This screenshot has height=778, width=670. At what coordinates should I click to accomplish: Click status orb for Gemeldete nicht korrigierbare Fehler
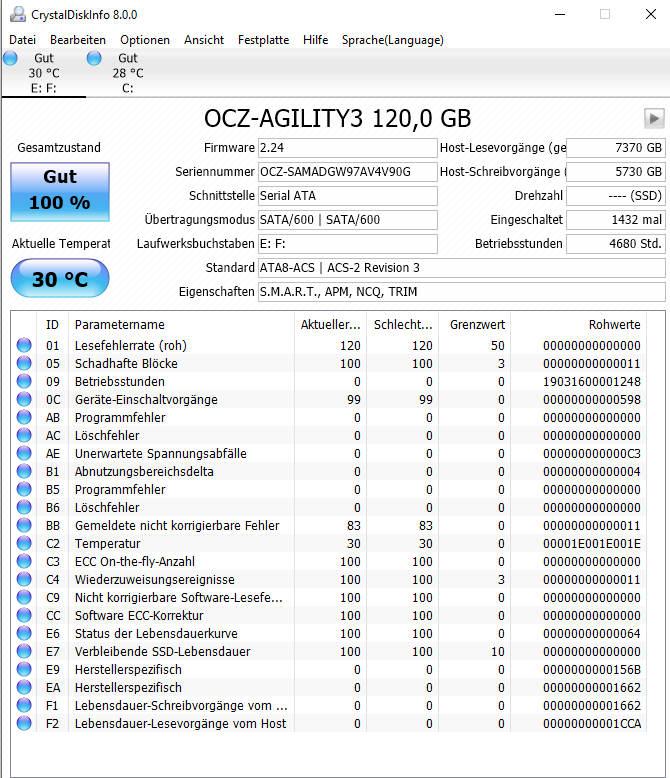point(24,525)
